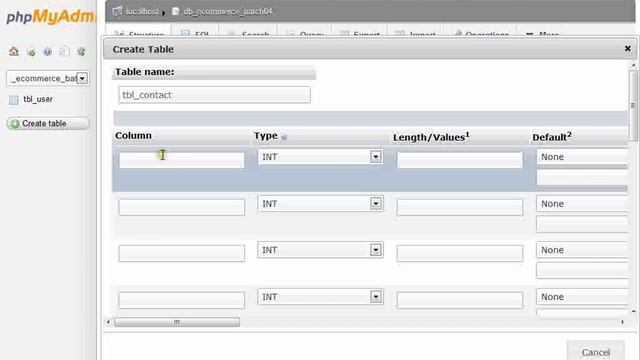Click the green log out icon in sidebar
The width and height of the screenshot is (640, 360).
coord(31,51)
